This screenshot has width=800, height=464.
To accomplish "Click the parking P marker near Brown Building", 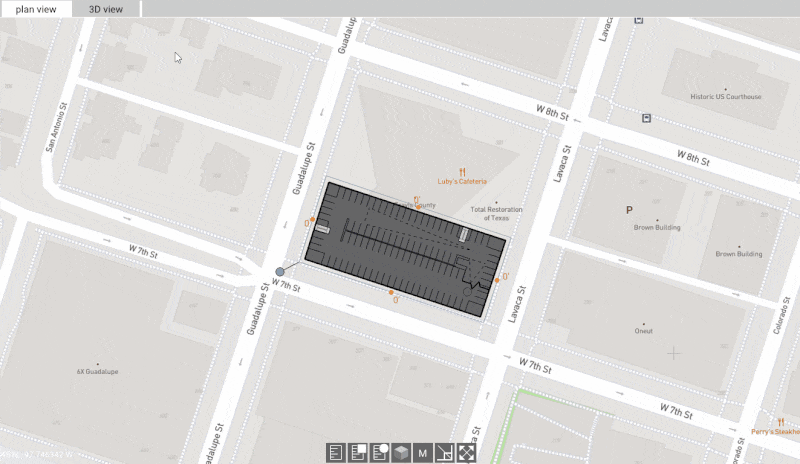I will [x=629, y=210].
